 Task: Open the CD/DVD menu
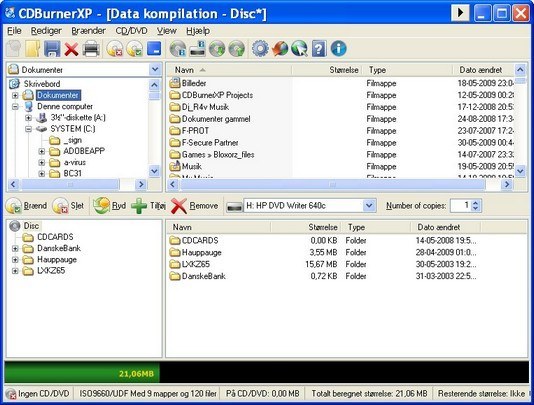[x=131, y=31]
